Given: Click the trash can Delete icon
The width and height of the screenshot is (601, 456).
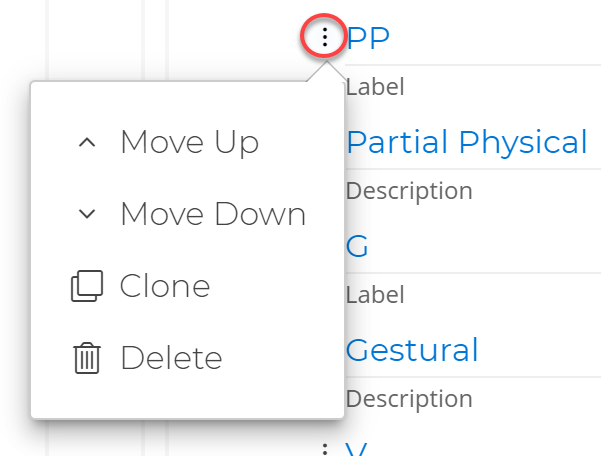Looking at the screenshot, I should [87, 358].
